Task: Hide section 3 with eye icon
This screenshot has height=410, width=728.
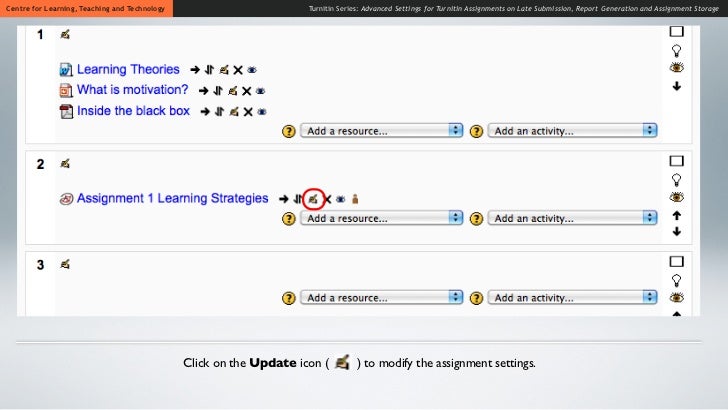Action: [x=676, y=298]
